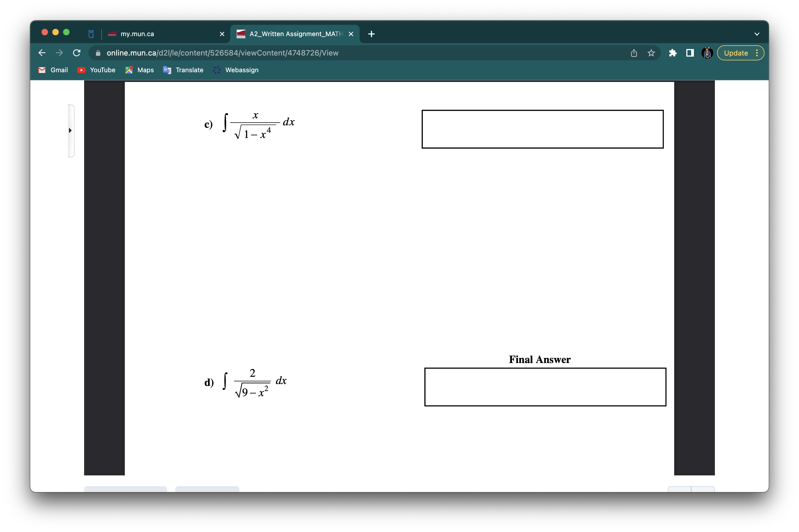This screenshot has height=532, width=799.
Task: Open a new tab with the plus button
Action: [x=371, y=34]
